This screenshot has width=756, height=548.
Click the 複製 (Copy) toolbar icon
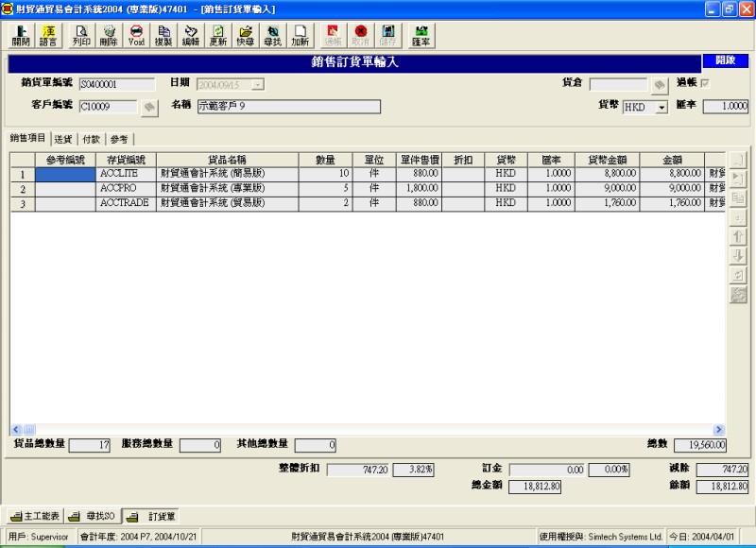163,36
